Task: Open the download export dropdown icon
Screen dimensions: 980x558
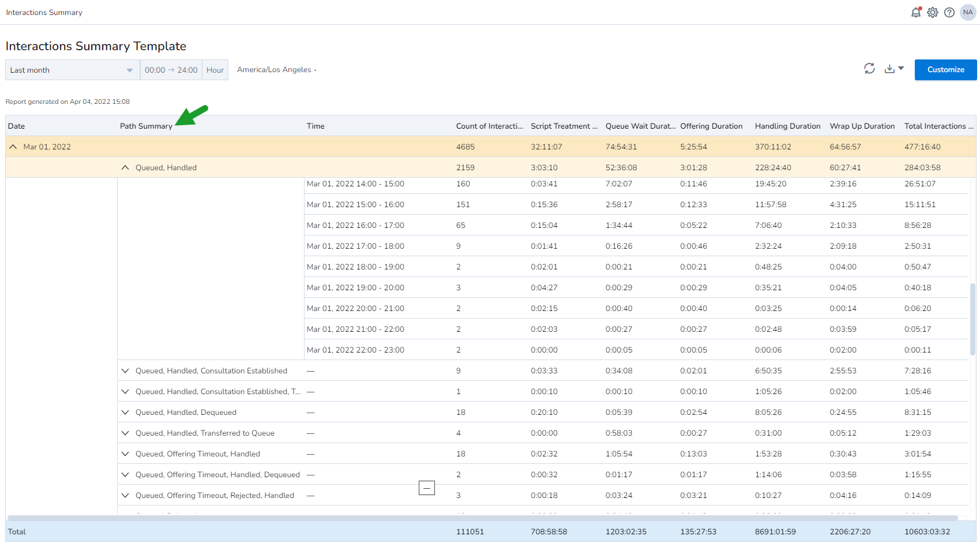Action: click(894, 69)
